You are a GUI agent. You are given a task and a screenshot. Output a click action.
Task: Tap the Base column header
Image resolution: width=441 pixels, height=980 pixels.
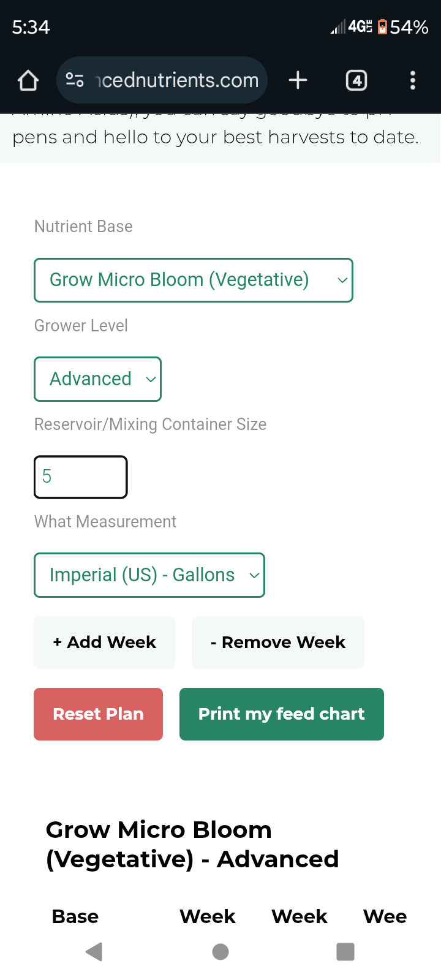[75, 917]
